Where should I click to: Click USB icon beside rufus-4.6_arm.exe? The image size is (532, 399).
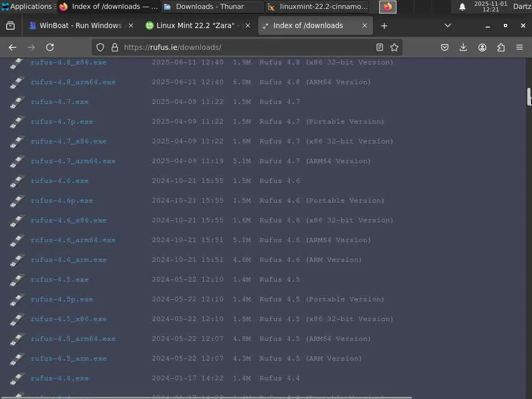coord(17,260)
